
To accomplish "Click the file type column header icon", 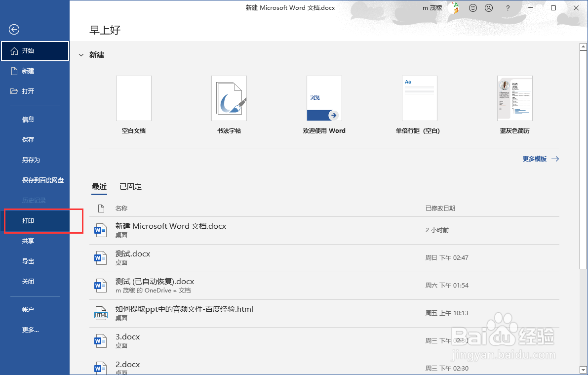I will (x=101, y=208).
